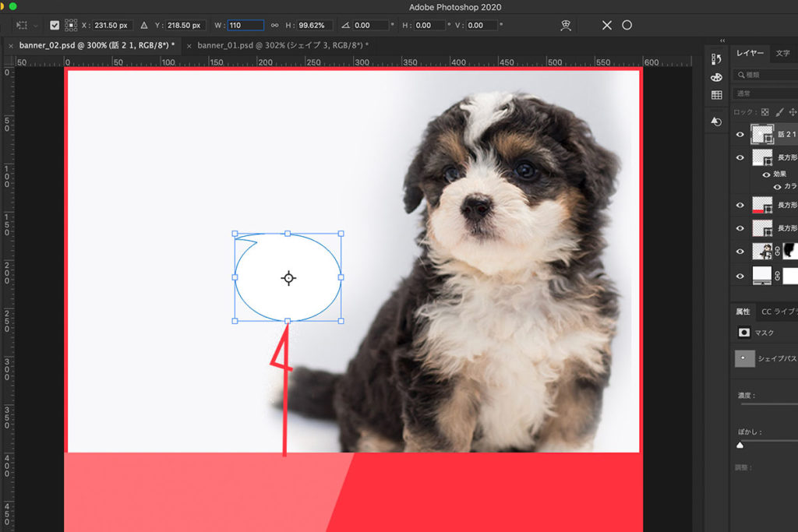Expand the collapsed panel dock arrows

click(722, 41)
